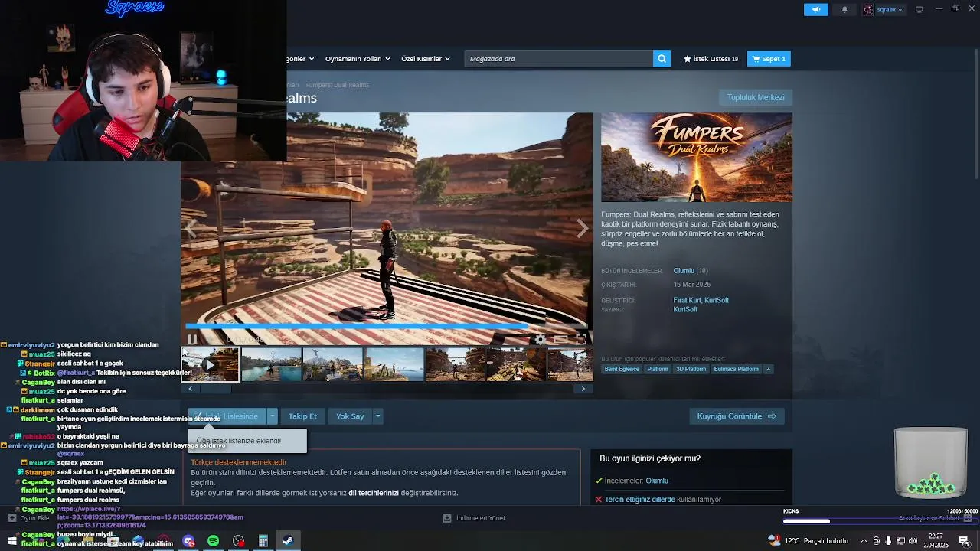Screen dimensions: 980x551
Task: Open the notifications bell icon
Action: tap(844, 9)
